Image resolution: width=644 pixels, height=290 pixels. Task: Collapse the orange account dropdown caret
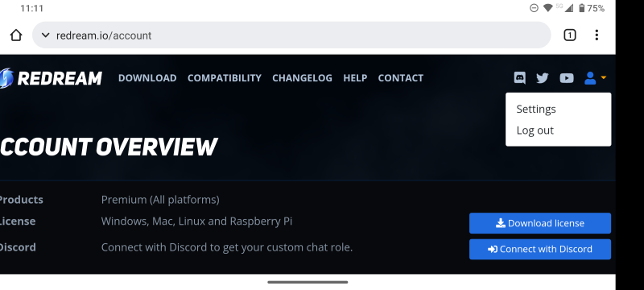[603, 77]
